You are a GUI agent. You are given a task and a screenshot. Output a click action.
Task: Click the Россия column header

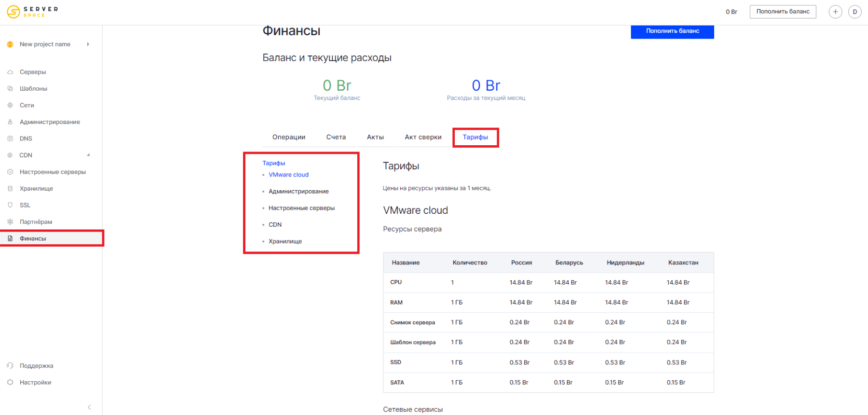pos(521,263)
